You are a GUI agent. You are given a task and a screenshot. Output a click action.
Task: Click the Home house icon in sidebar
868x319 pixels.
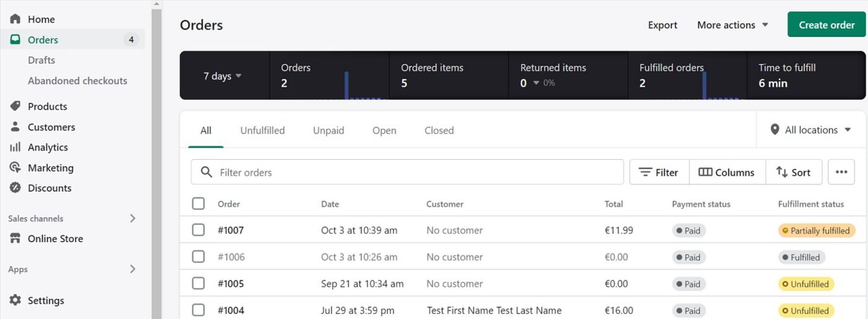click(15, 19)
